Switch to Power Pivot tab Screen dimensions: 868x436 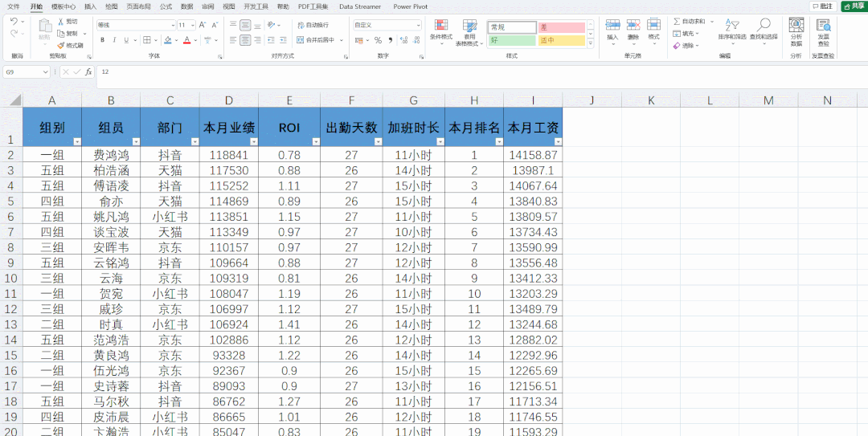click(411, 6)
